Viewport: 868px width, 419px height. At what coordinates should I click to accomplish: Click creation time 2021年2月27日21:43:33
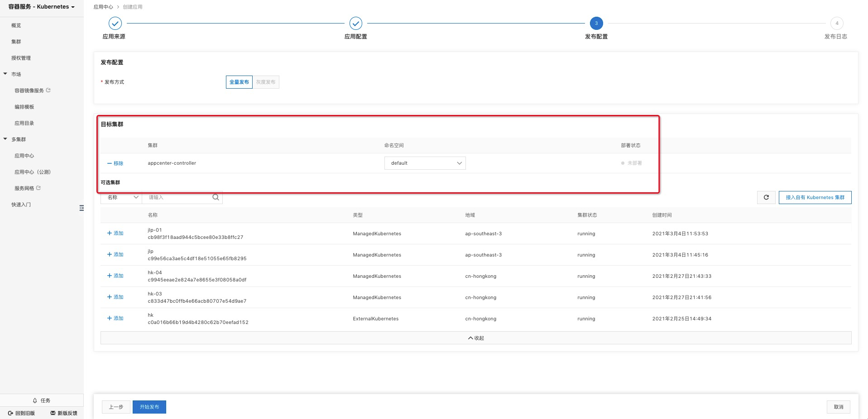[682, 276]
